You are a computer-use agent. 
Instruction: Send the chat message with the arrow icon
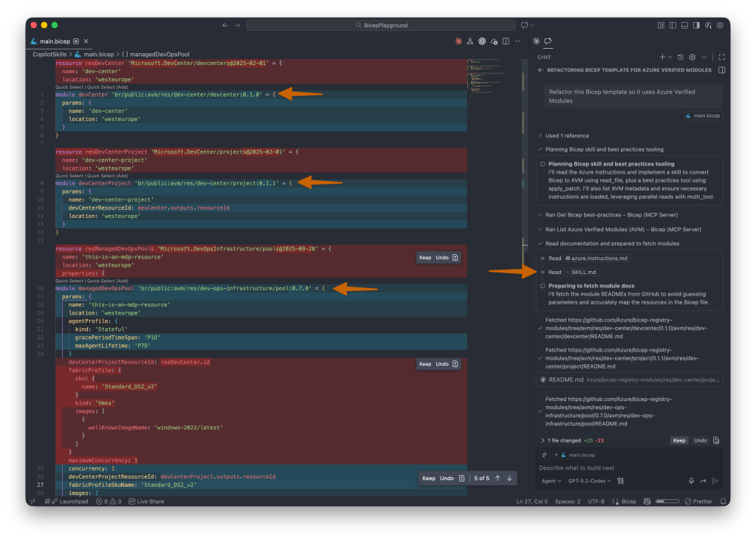point(714,480)
